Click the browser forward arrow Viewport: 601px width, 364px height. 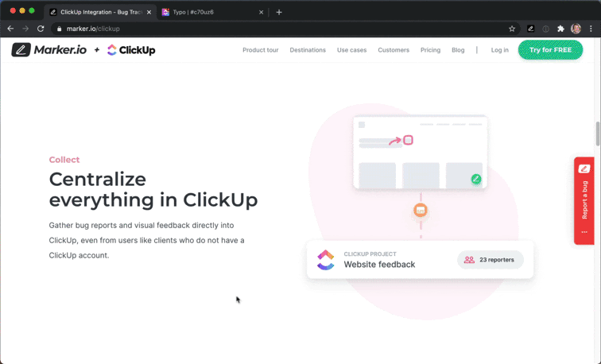point(25,29)
